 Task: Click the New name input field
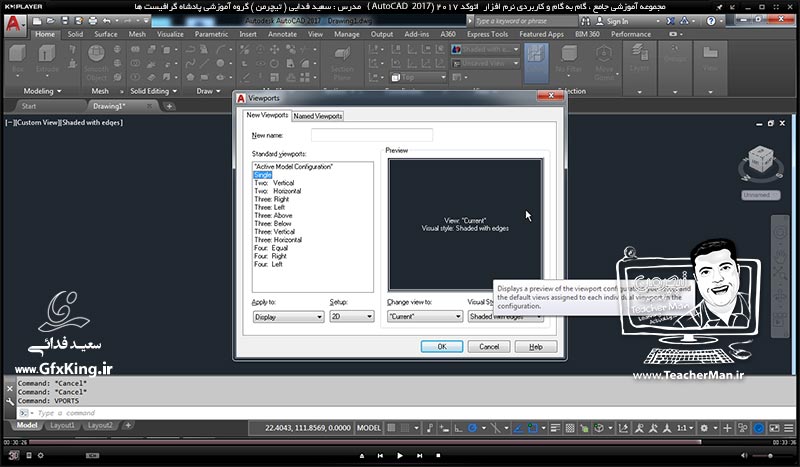(x=372, y=135)
